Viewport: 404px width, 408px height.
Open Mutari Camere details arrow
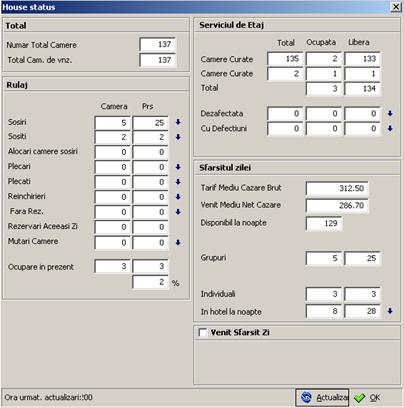(x=178, y=243)
